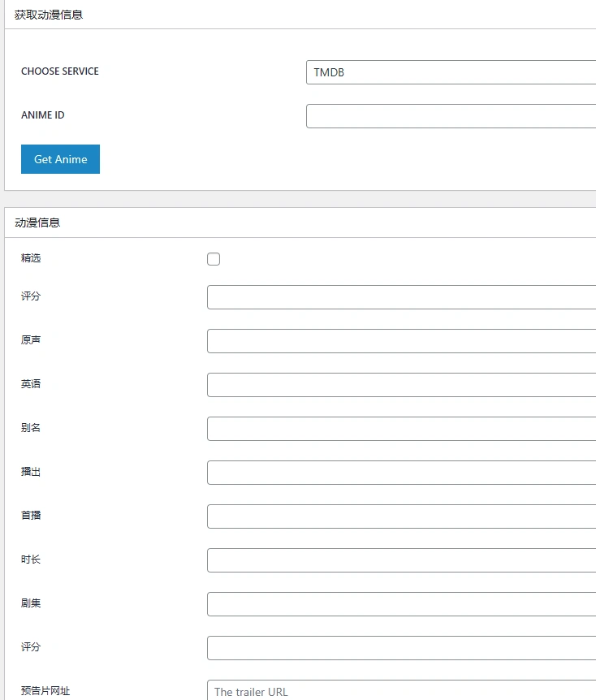
Task: Select TMDB in the service selector
Action: pos(447,72)
